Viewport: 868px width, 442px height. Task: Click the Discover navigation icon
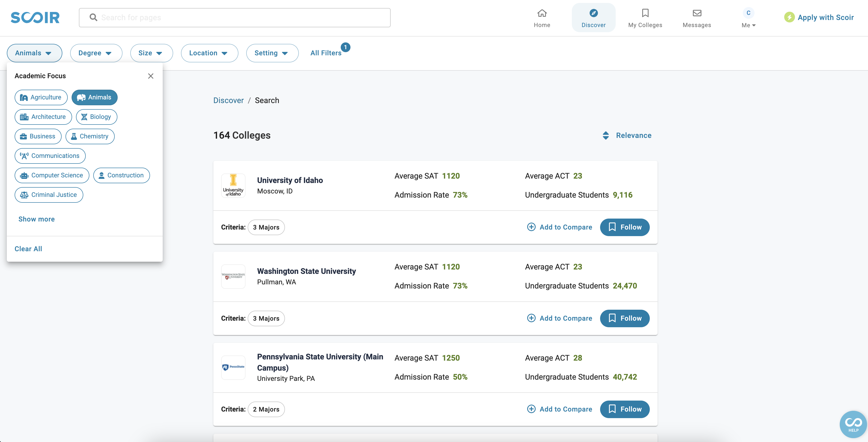pos(594,12)
